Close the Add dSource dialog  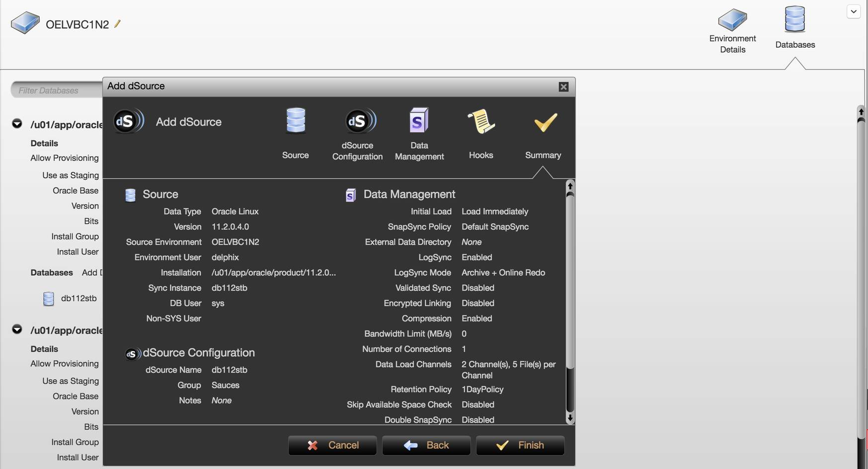point(563,87)
